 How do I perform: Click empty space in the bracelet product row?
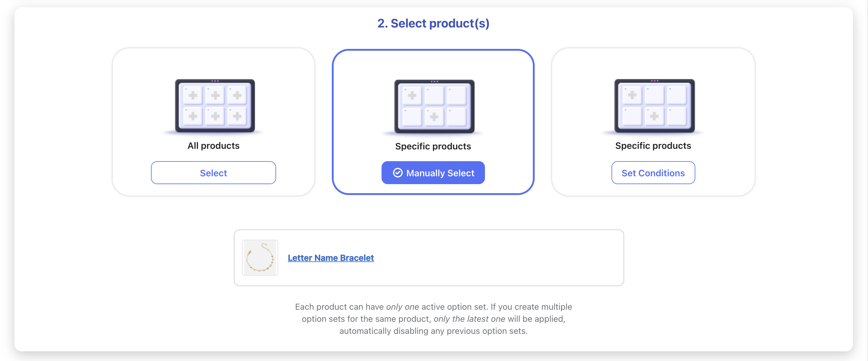click(499, 258)
